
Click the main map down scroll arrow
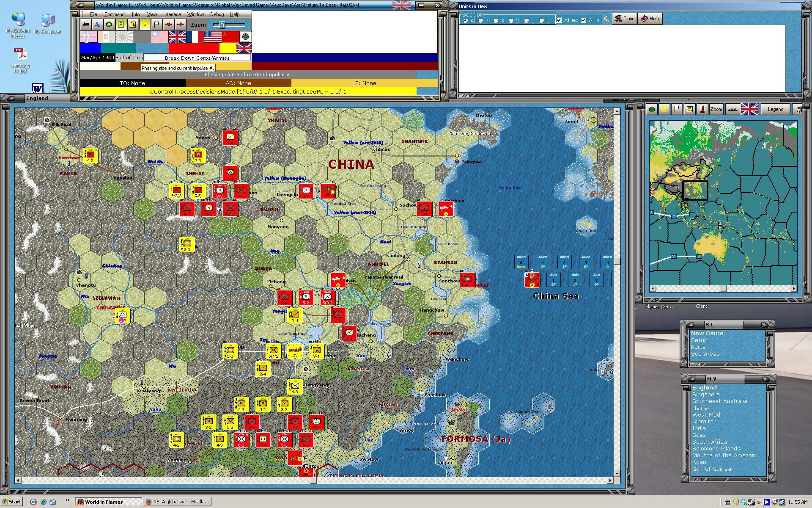(x=617, y=474)
